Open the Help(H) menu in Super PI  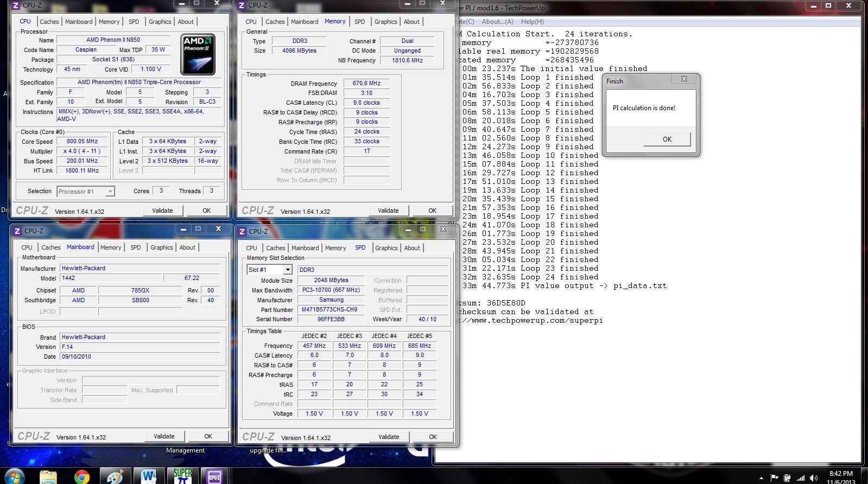532,22
